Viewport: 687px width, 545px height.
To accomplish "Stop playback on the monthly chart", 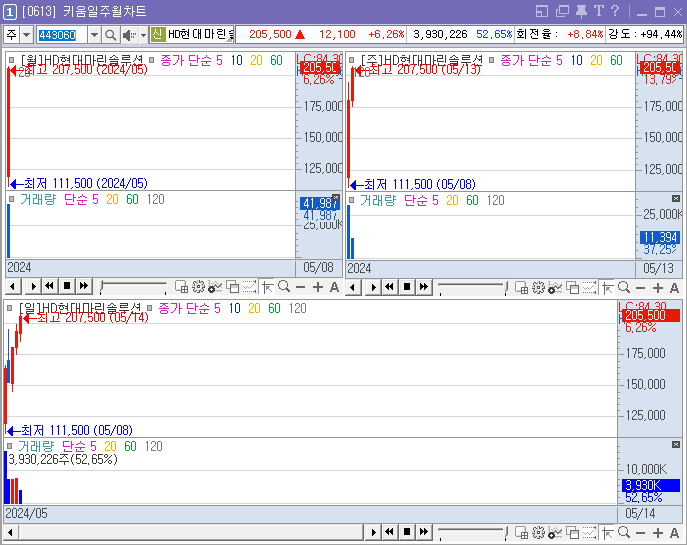I will (x=67, y=287).
